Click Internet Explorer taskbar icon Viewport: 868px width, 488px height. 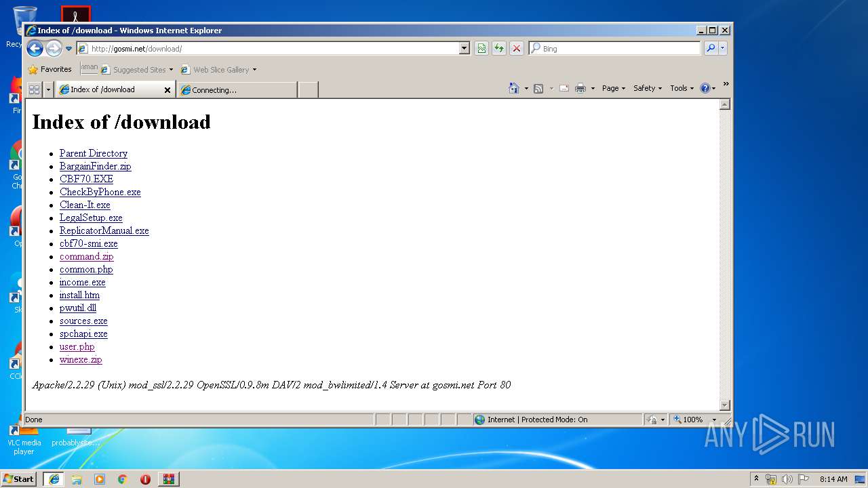point(54,479)
